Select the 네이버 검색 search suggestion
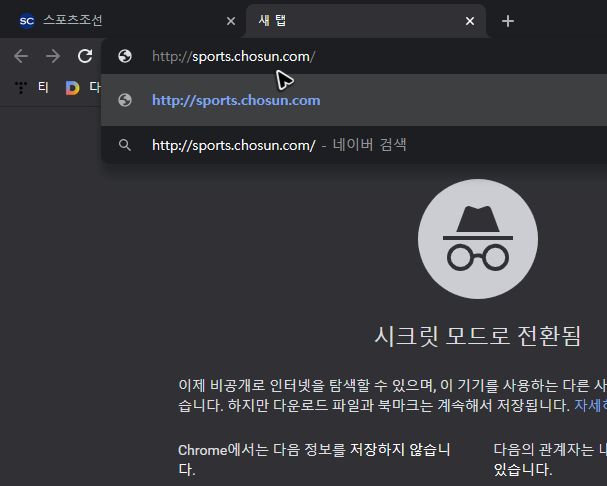This screenshot has width=607, height=486. [354, 145]
